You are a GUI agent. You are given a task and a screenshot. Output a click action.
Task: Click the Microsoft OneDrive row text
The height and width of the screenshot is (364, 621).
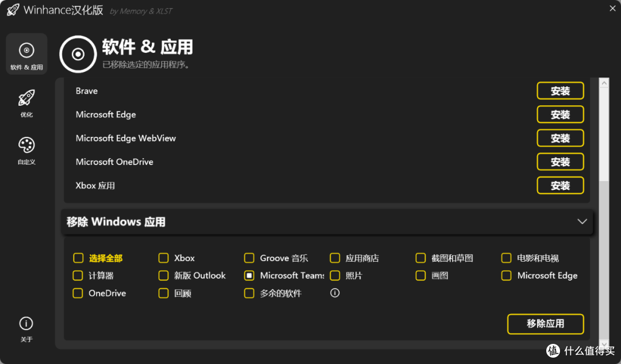[114, 162]
